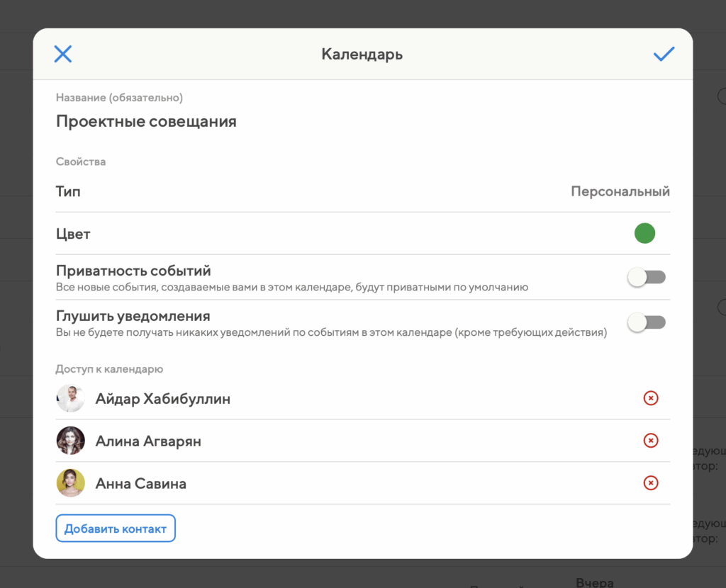Screen dimensions: 726x588
Task: Select the Анна Савина contact name
Action: click(140, 484)
